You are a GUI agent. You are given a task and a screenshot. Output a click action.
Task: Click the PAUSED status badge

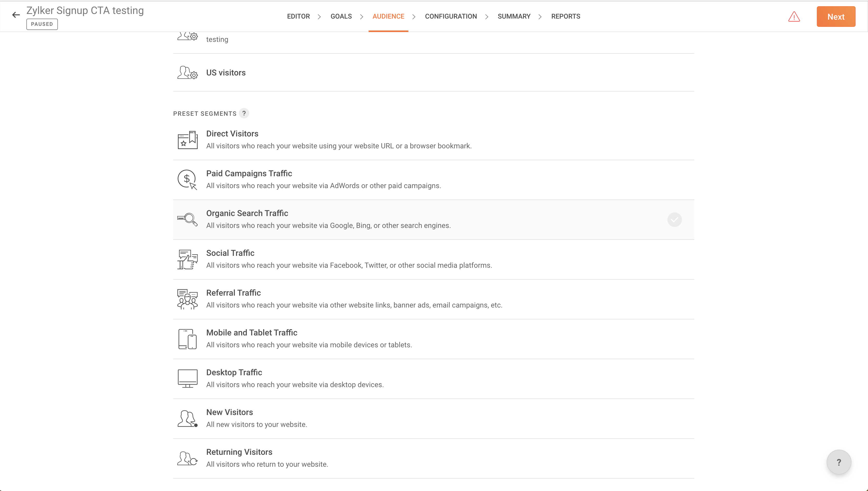coord(42,24)
